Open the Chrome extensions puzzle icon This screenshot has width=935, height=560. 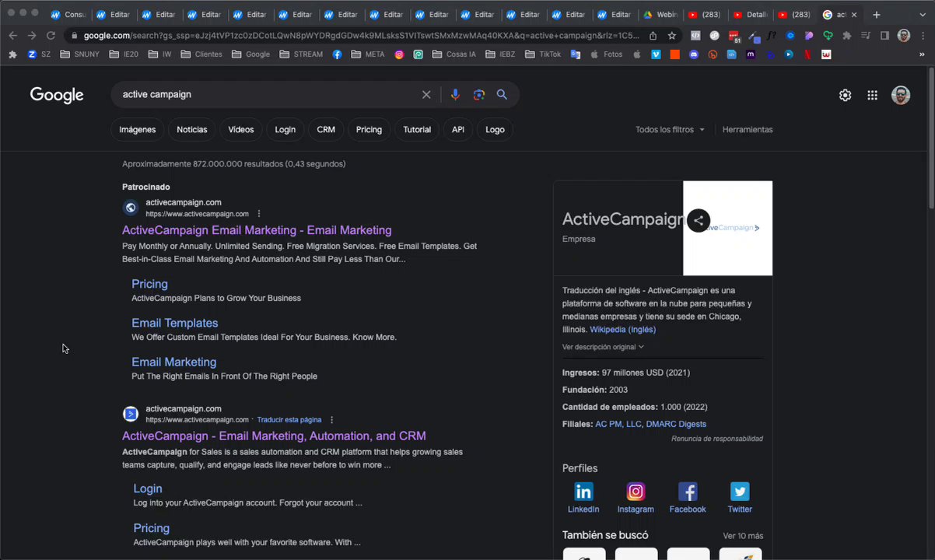[x=847, y=35]
